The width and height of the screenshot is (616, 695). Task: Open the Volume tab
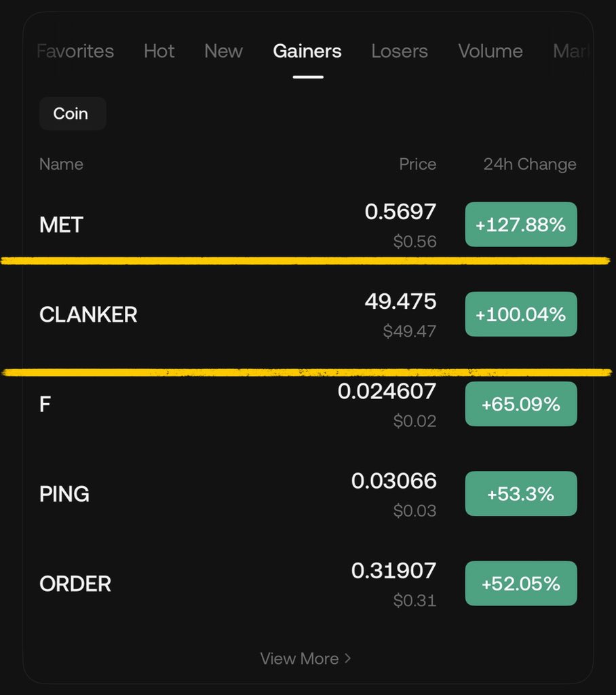pyautogui.click(x=490, y=52)
